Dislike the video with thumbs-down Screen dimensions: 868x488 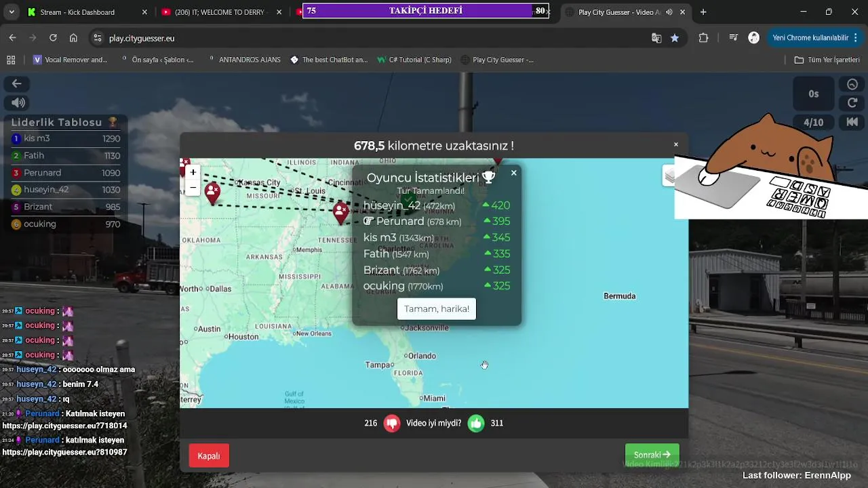pos(392,423)
